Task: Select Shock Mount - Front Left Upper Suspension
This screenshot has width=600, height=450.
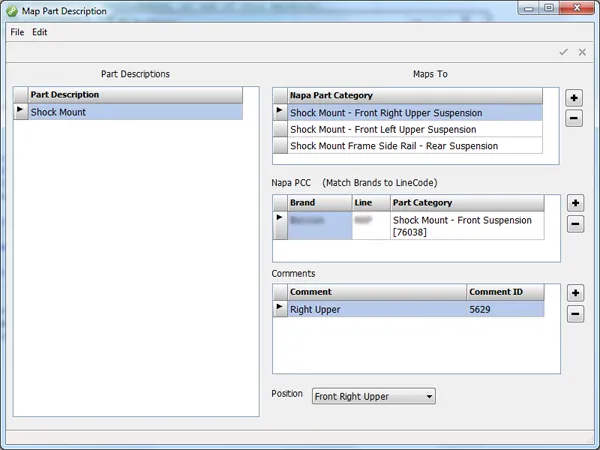Action: (x=414, y=130)
